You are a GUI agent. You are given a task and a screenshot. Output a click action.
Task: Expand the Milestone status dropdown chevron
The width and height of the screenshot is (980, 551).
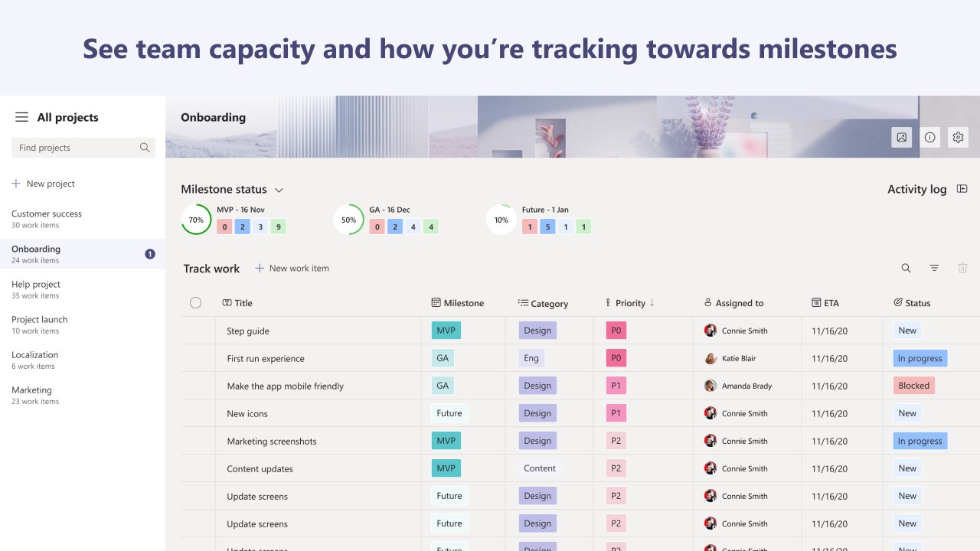tap(279, 190)
